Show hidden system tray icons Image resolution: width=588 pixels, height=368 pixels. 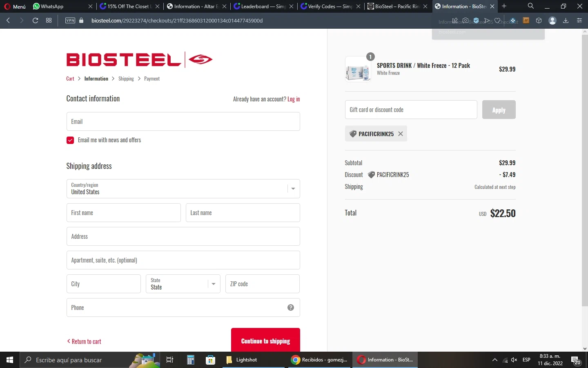pyautogui.click(x=494, y=360)
